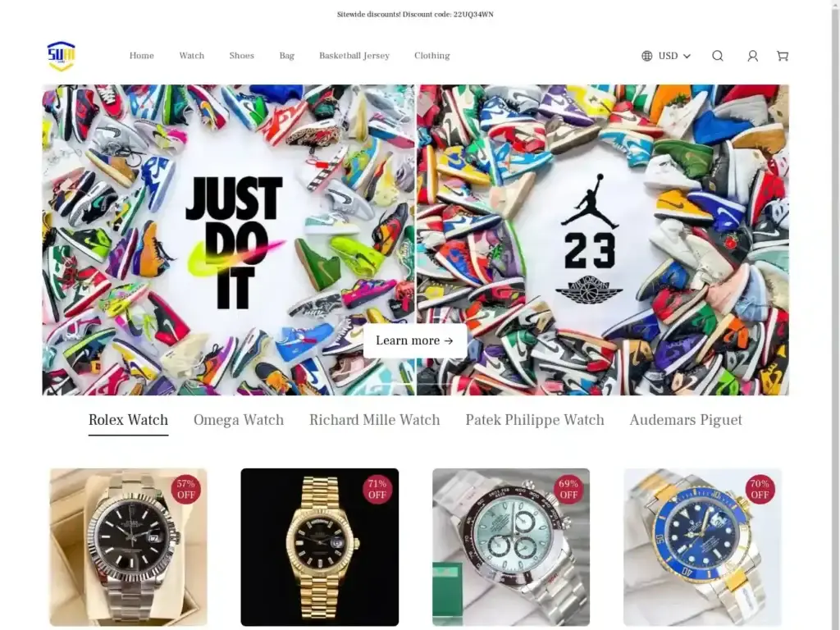840x630 pixels.
Task: Open the search magnifier icon
Action: tap(717, 56)
